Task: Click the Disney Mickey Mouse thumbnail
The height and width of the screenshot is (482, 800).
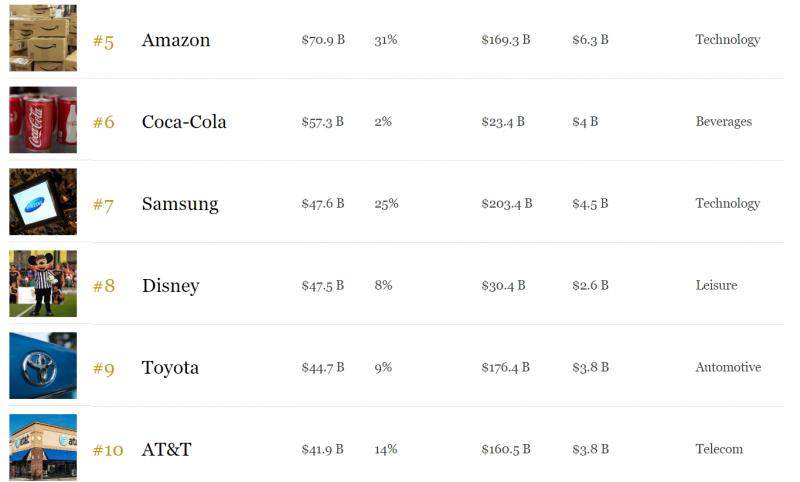Action: click(x=43, y=284)
